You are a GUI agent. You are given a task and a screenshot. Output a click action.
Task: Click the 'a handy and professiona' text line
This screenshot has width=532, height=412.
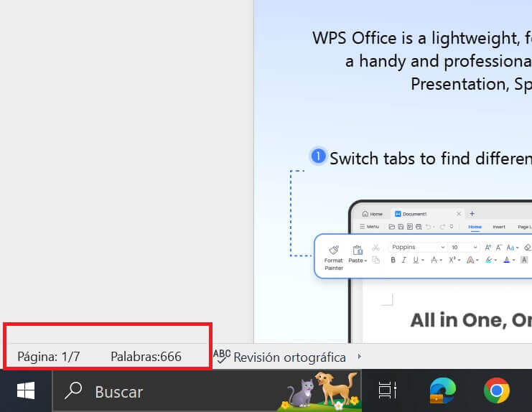[439, 62]
